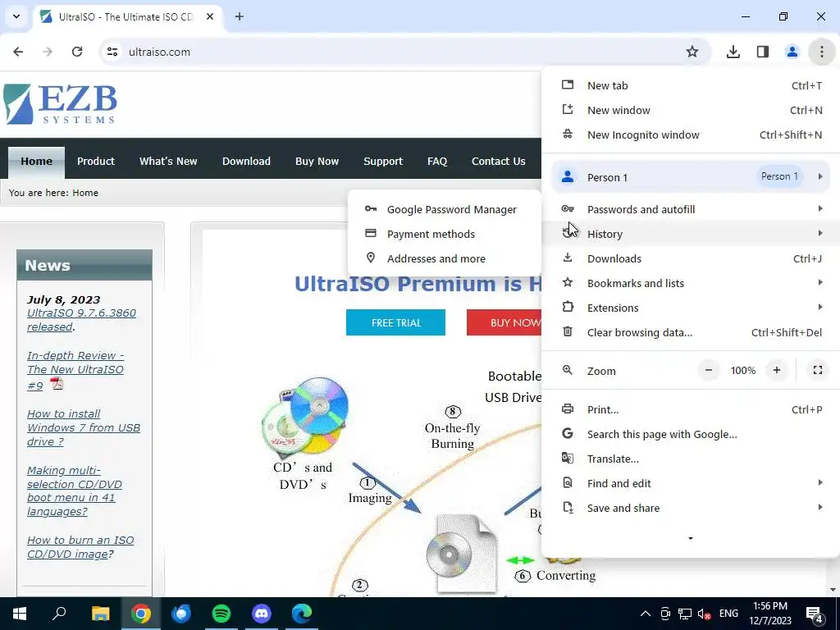Screen dimensions: 840x630
Task: Open Addresses and more item
Action: [444, 258]
